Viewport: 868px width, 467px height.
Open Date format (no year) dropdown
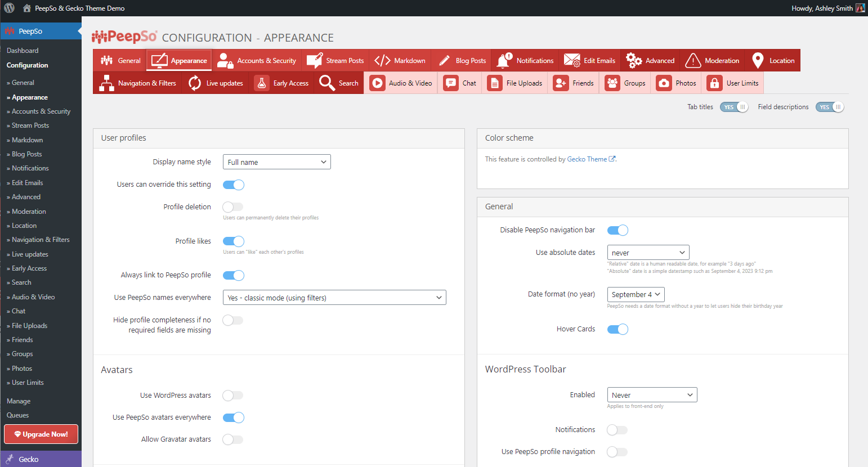(636, 294)
